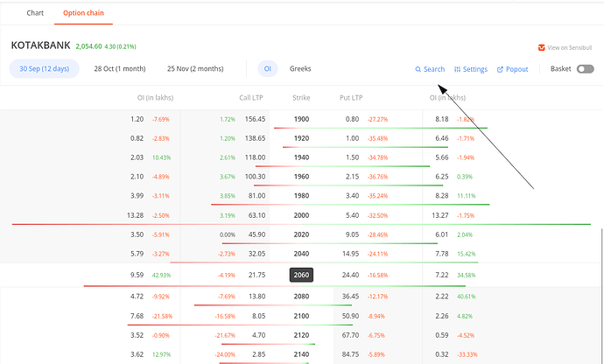Click call LTP 8.05
Screen dimensions: 604x364
coord(259,316)
